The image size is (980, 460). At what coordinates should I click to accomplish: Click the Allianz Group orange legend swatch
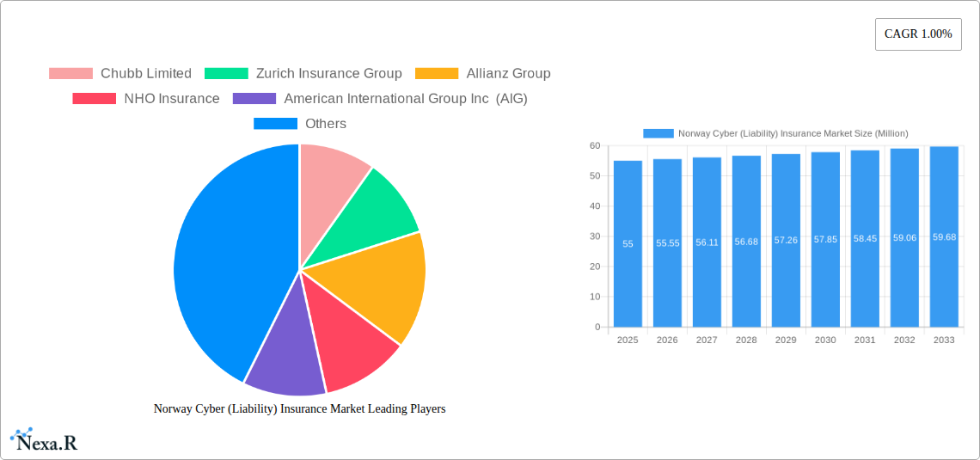tap(437, 74)
